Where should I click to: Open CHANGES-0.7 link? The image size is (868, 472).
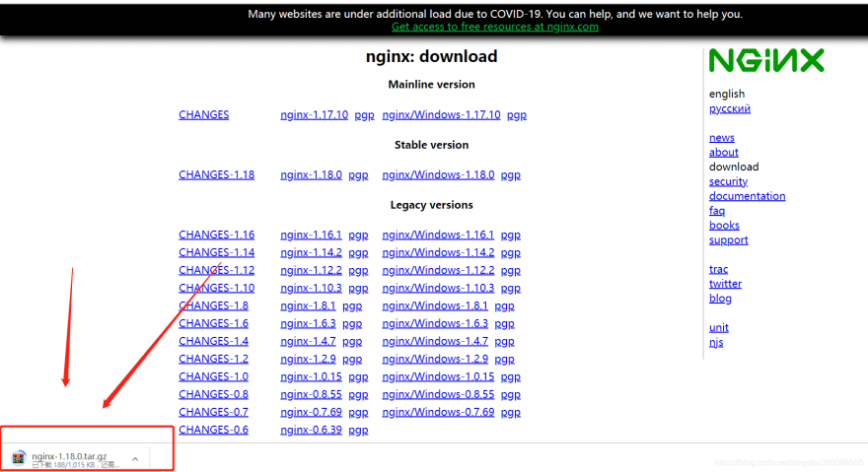pos(213,412)
